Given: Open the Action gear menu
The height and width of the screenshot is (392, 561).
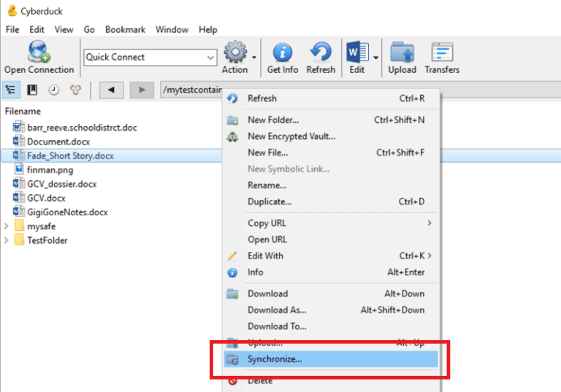Looking at the screenshot, I should click(235, 52).
